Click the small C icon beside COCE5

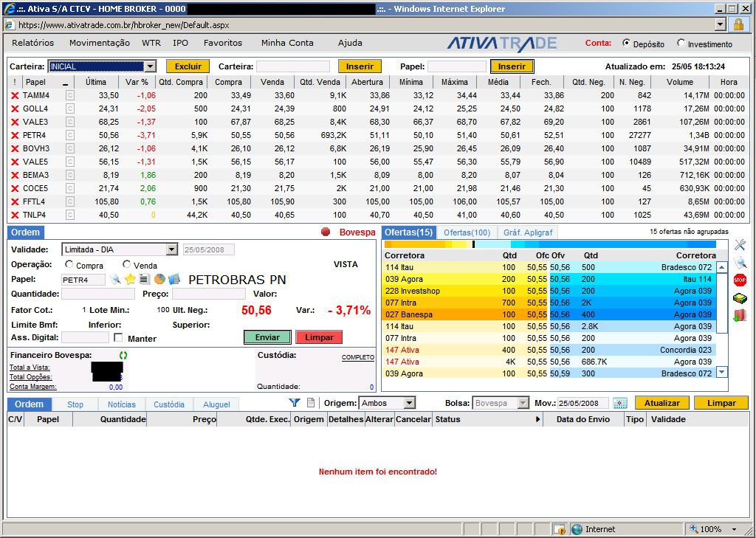(x=70, y=188)
